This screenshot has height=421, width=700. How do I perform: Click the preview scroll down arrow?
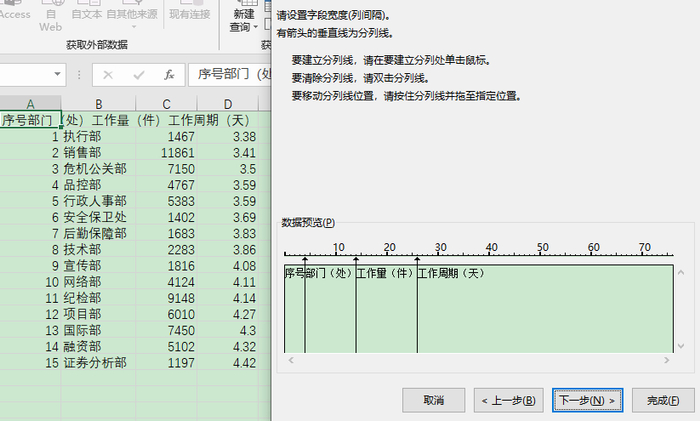pyautogui.click(x=681, y=346)
